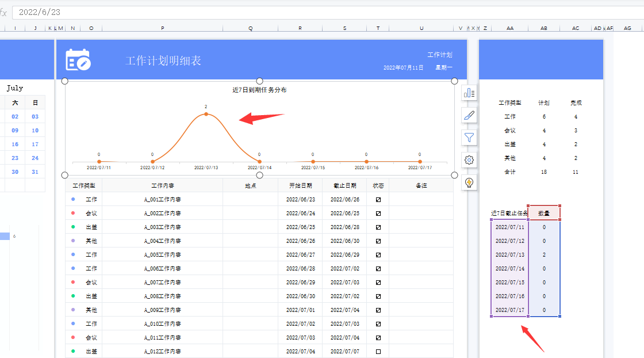
Task: Click the July month label
Action: pyautogui.click(x=15, y=88)
